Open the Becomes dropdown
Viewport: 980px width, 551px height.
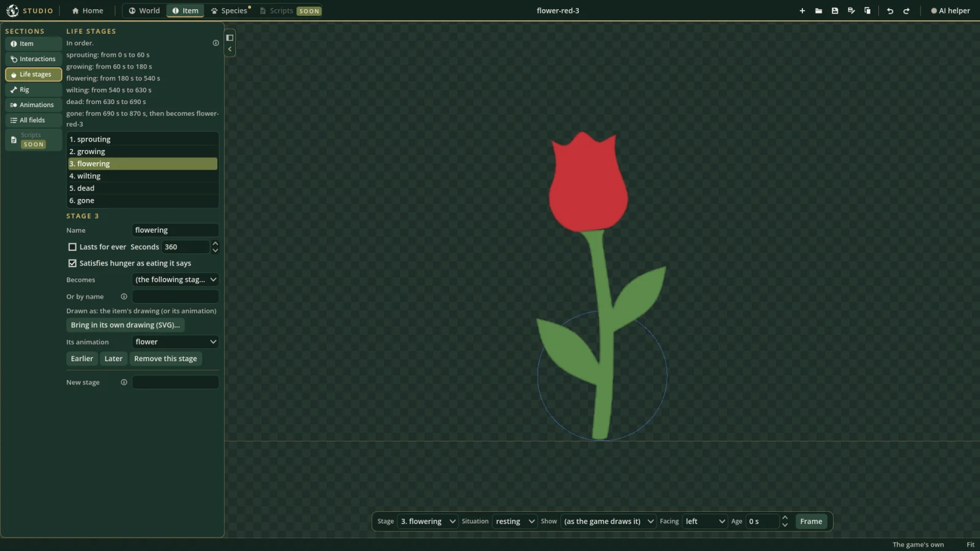(175, 280)
